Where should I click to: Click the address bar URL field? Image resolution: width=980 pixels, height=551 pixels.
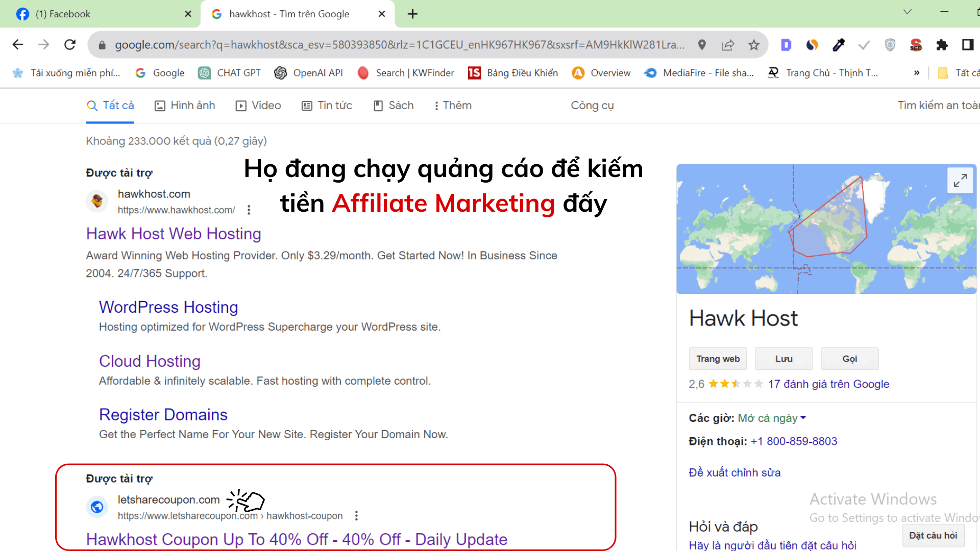point(399,45)
